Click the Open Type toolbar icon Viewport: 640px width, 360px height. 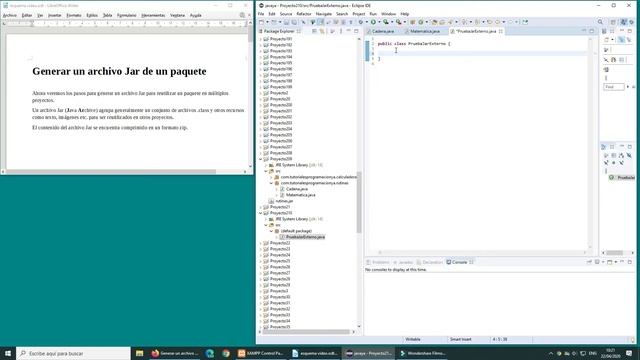pos(434,22)
